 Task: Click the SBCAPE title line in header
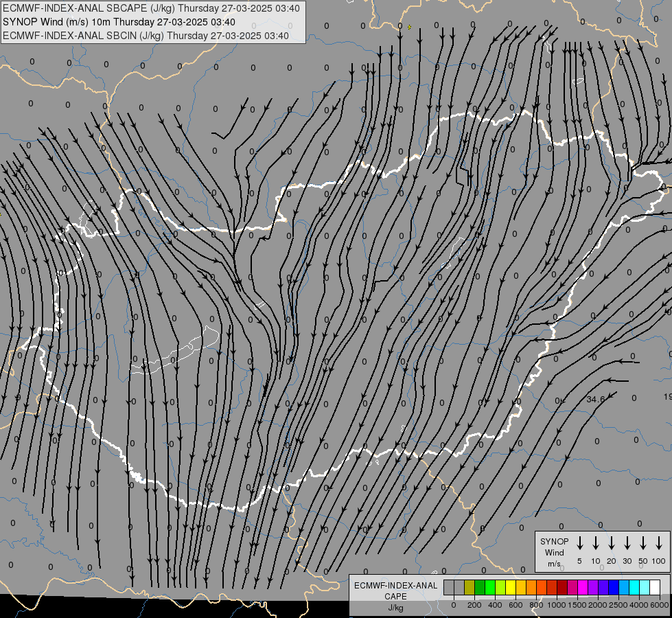pos(151,8)
